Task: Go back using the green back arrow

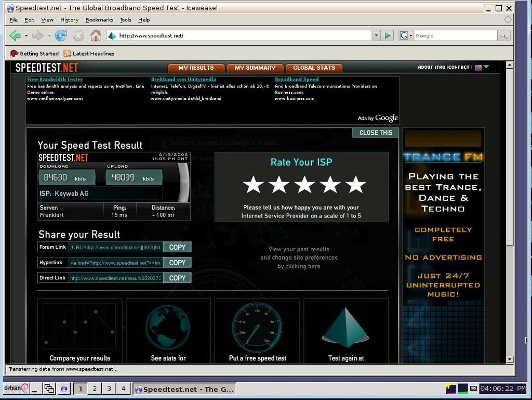Action: coord(15,35)
